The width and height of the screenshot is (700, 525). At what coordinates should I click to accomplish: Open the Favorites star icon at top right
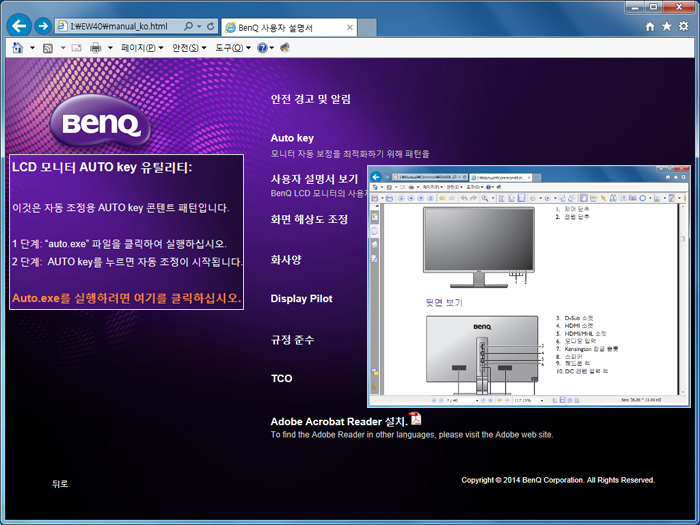pos(667,26)
